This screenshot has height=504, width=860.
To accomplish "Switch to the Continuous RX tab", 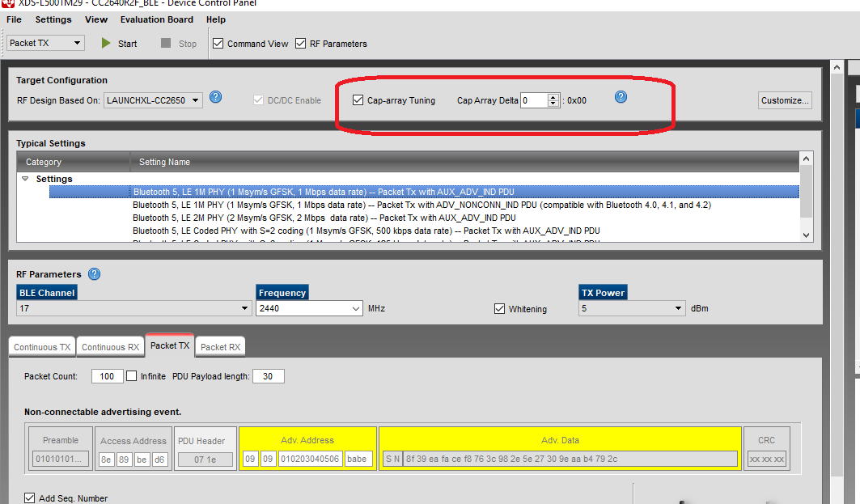I will click(x=110, y=347).
